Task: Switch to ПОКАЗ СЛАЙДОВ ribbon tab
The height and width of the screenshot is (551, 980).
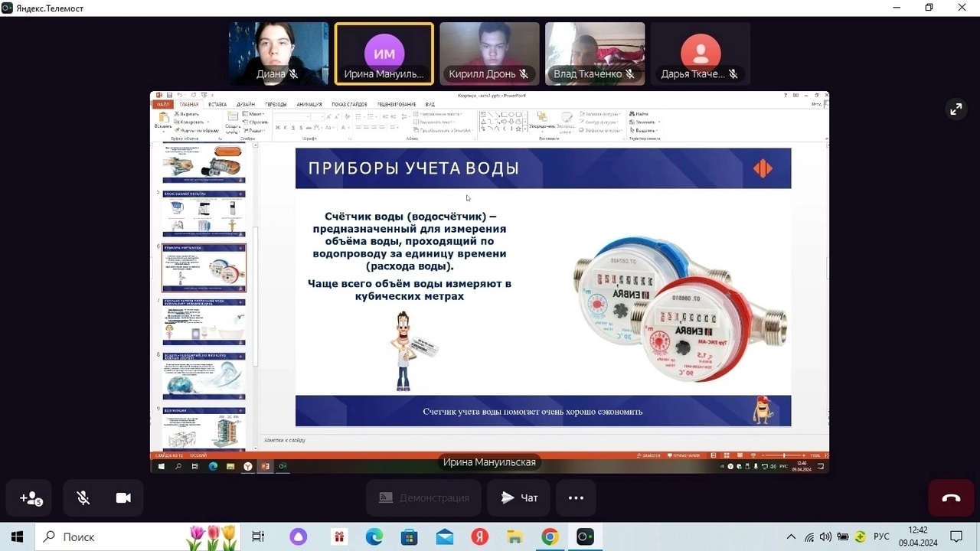Action: coord(349,105)
